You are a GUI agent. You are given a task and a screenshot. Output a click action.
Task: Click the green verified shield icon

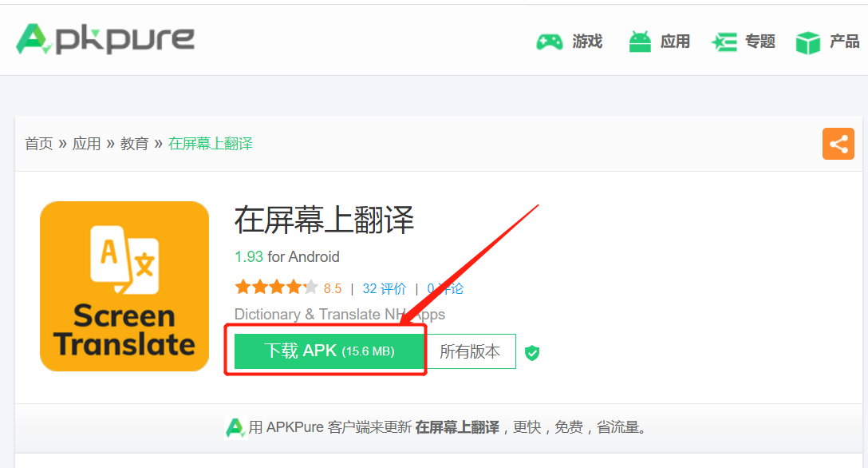[532, 352]
